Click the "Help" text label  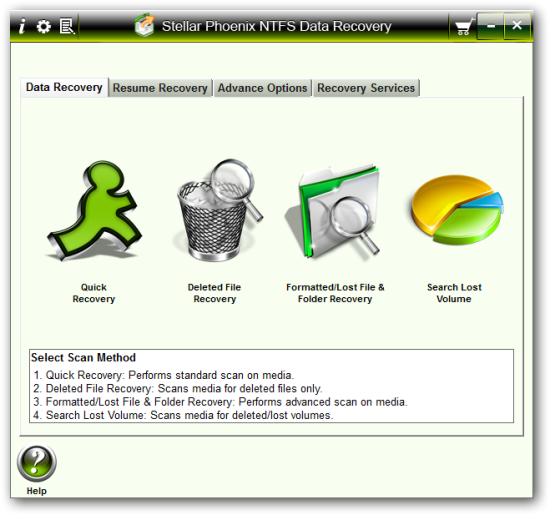[36, 491]
